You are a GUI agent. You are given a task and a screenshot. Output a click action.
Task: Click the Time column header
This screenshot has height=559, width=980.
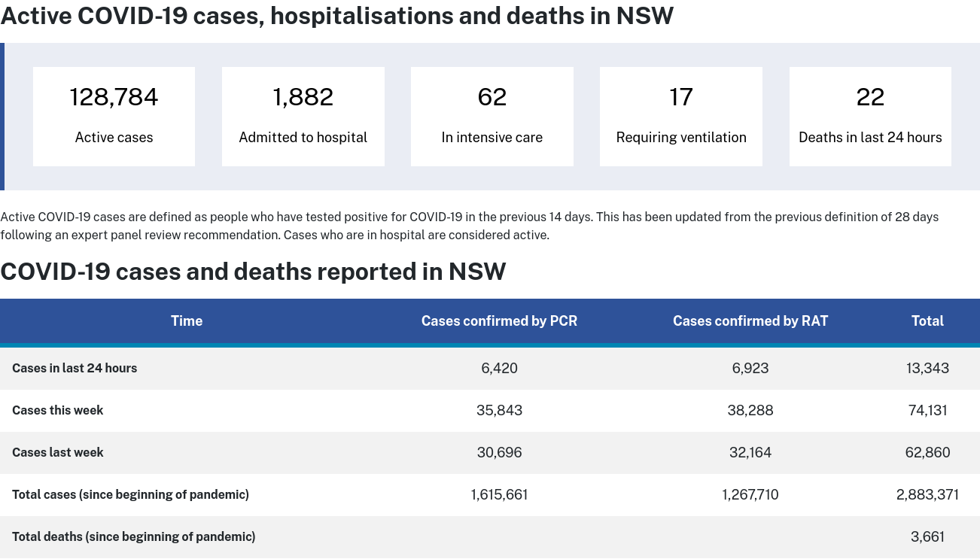(187, 321)
